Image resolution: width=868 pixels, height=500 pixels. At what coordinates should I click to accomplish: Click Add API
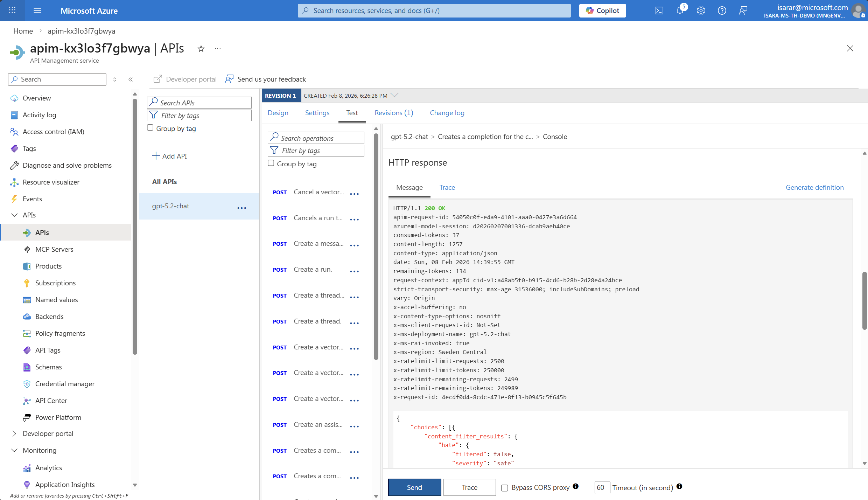[x=169, y=156]
